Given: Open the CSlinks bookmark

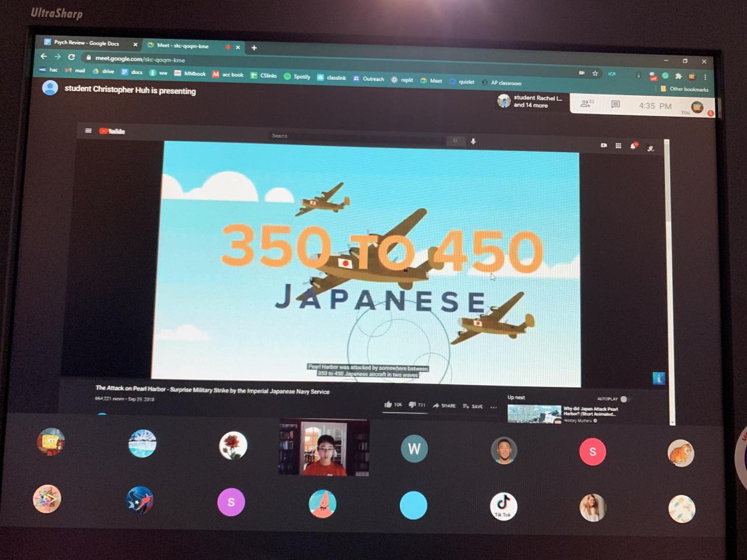Looking at the screenshot, I should pyautogui.click(x=264, y=76).
